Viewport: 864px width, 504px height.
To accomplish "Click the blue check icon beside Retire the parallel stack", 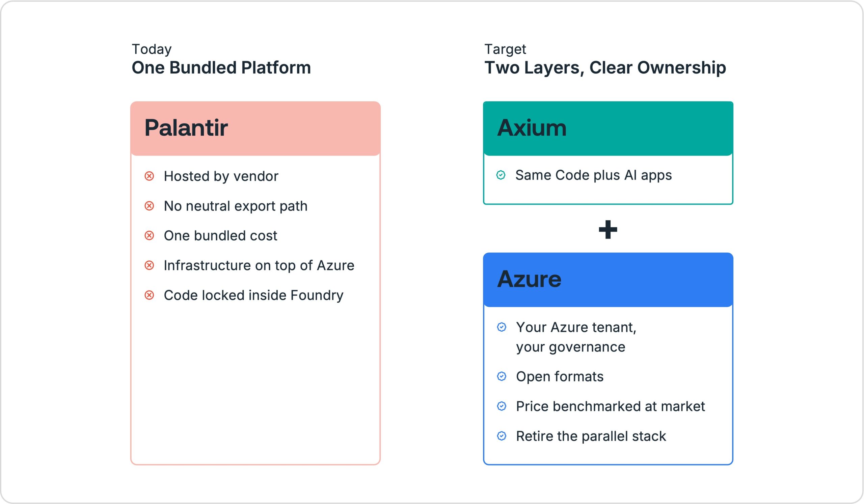I will 502,436.
